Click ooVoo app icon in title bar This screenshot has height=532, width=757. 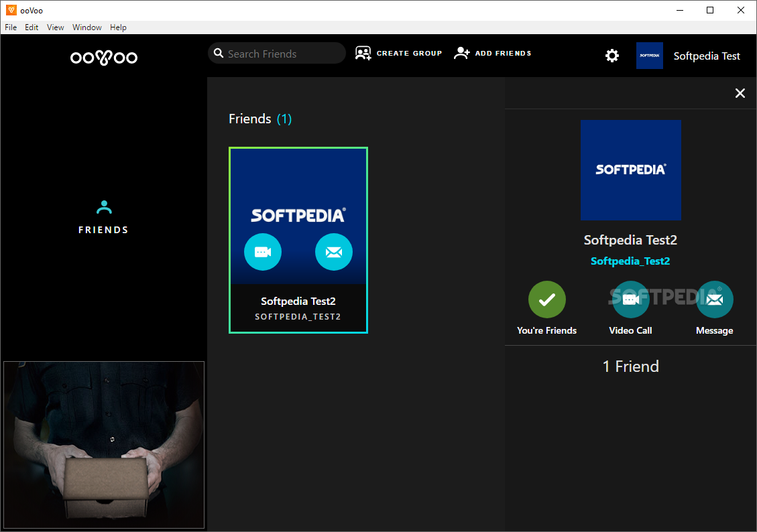11,10
